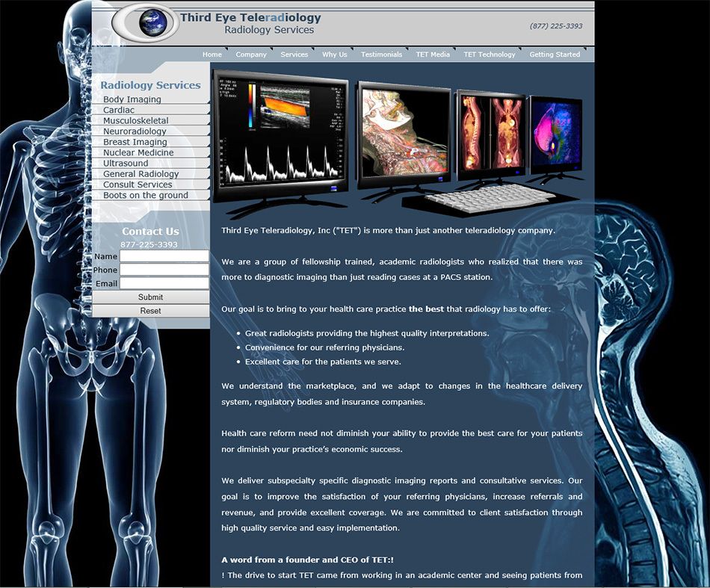Click the Third Eye Teleradiology title

click(250, 18)
